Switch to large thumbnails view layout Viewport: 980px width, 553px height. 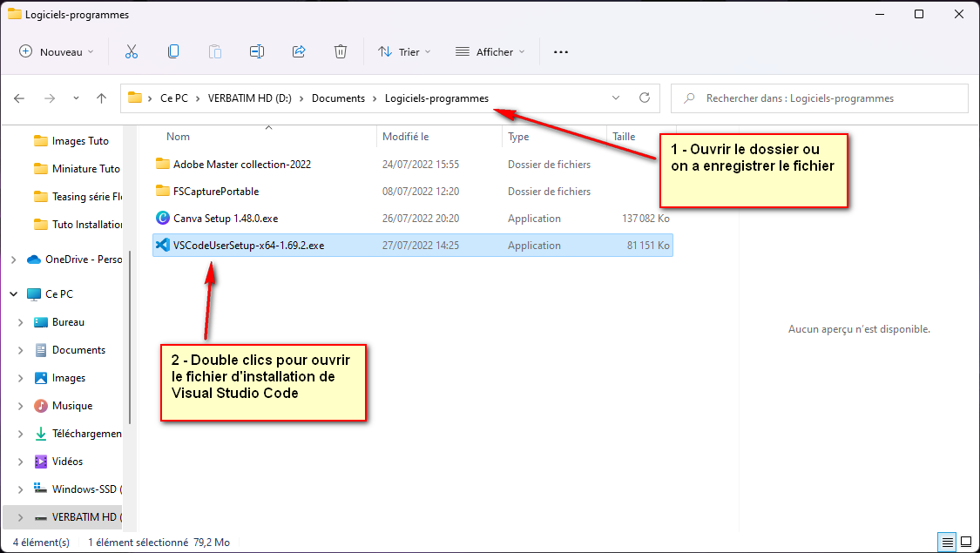point(965,542)
